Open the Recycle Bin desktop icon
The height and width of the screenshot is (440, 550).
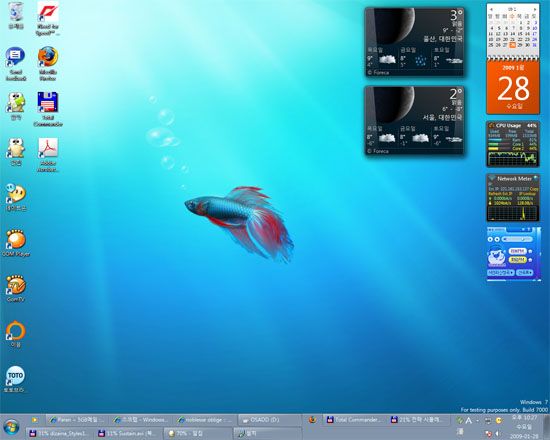pos(15,15)
